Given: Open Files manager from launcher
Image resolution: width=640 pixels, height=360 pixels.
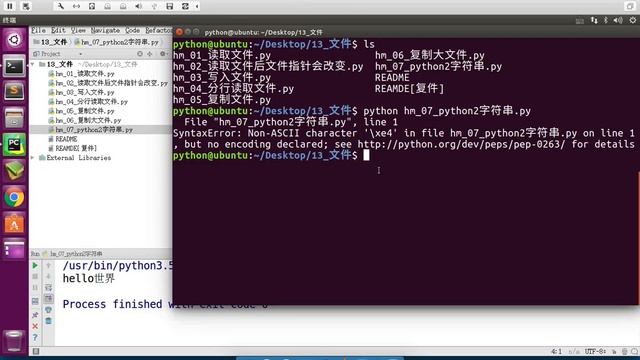Looking at the screenshot, I should pyautogui.click(x=14, y=119).
